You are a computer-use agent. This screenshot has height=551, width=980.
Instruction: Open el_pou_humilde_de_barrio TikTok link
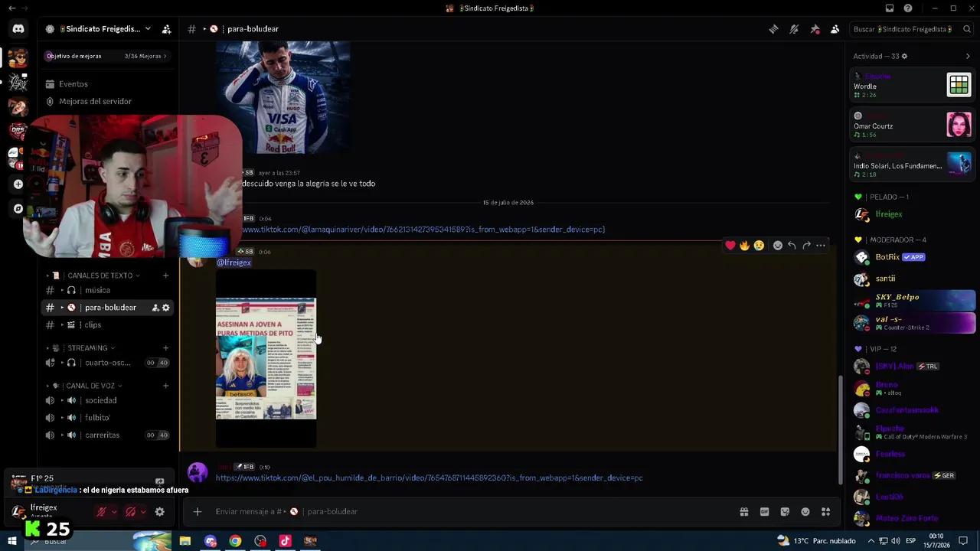(x=430, y=478)
